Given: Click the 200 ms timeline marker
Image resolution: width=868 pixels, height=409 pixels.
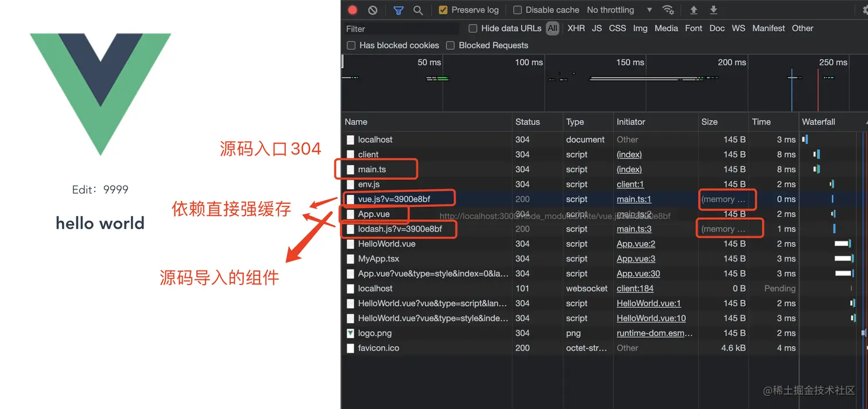Looking at the screenshot, I should tap(732, 62).
